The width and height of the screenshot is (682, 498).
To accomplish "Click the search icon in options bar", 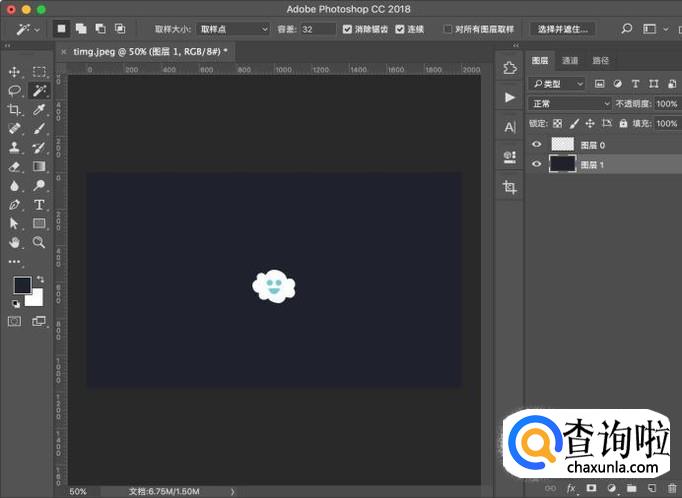I will [x=627, y=29].
